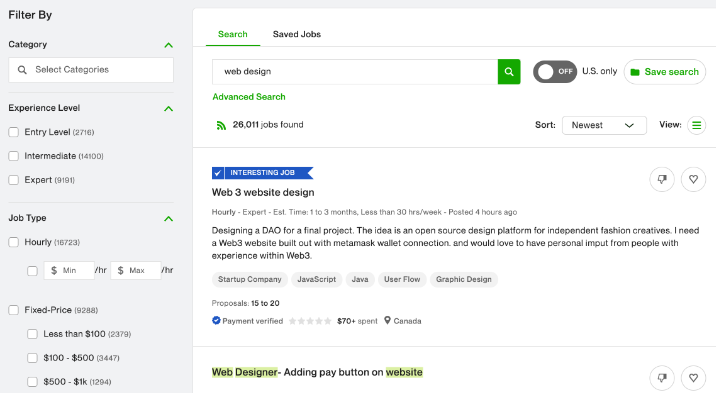Open the list view icon next to View
This screenshot has width=716, height=393.
pos(696,125)
